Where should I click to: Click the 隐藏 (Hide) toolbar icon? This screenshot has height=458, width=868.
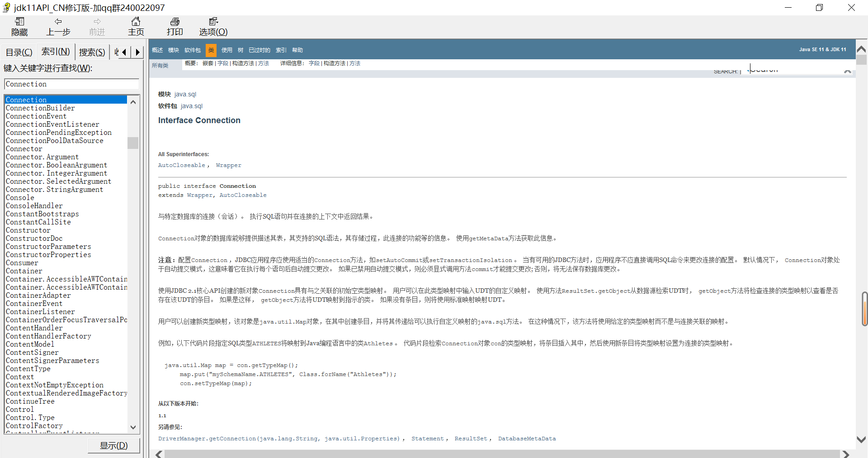point(19,27)
